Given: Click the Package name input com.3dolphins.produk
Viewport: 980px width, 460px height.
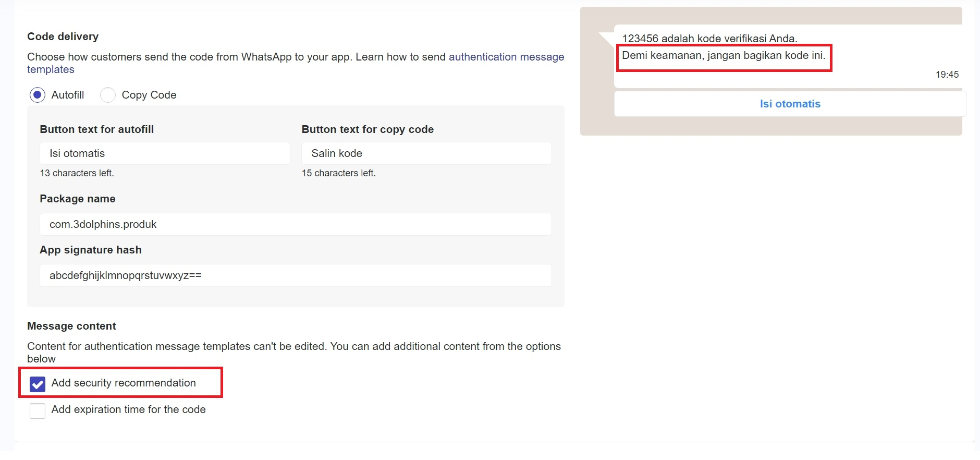Looking at the screenshot, I should 295,224.
